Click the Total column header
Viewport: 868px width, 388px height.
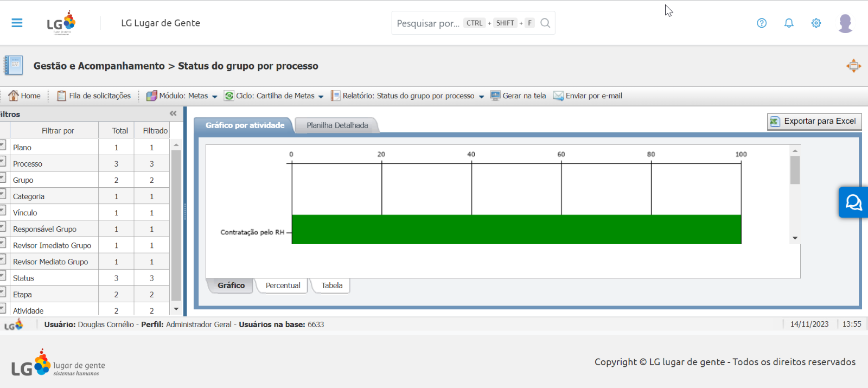[120, 131]
